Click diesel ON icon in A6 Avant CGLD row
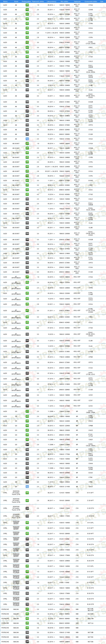Image resolution: width=106 pixels, height=644 pixels. click(x=27, y=199)
